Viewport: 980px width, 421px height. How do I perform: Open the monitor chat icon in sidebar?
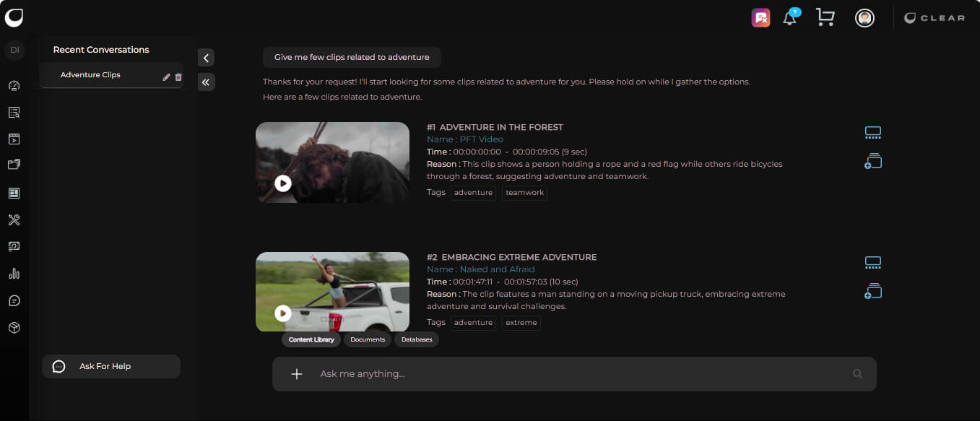[14, 246]
